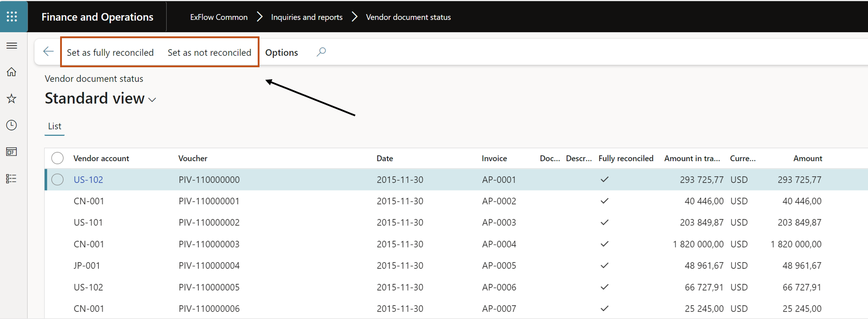Click invoice AP-0007 cell
The width and height of the screenshot is (868, 319).
499,309
